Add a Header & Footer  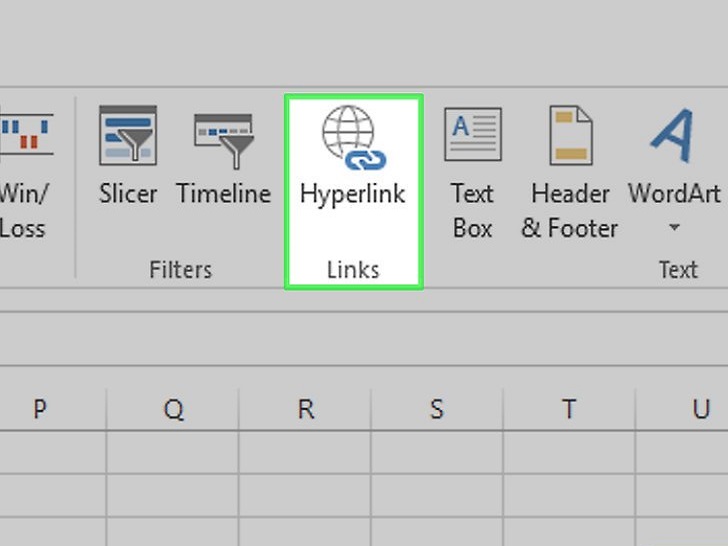pyautogui.click(x=570, y=172)
